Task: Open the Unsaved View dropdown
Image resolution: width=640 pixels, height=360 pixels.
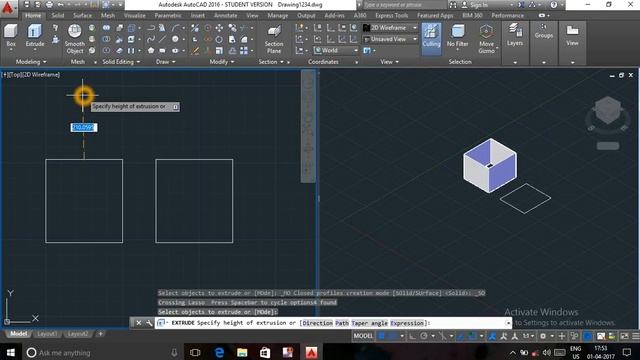Action: point(390,39)
